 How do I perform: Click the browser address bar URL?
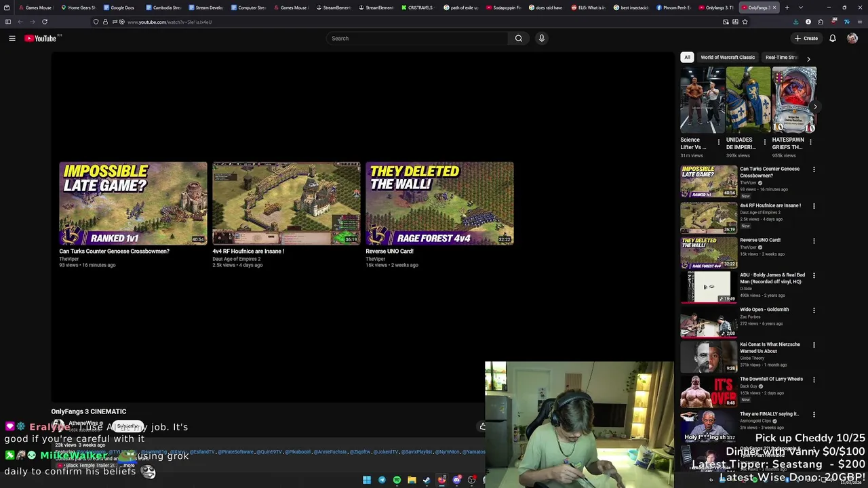[x=170, y=22]
